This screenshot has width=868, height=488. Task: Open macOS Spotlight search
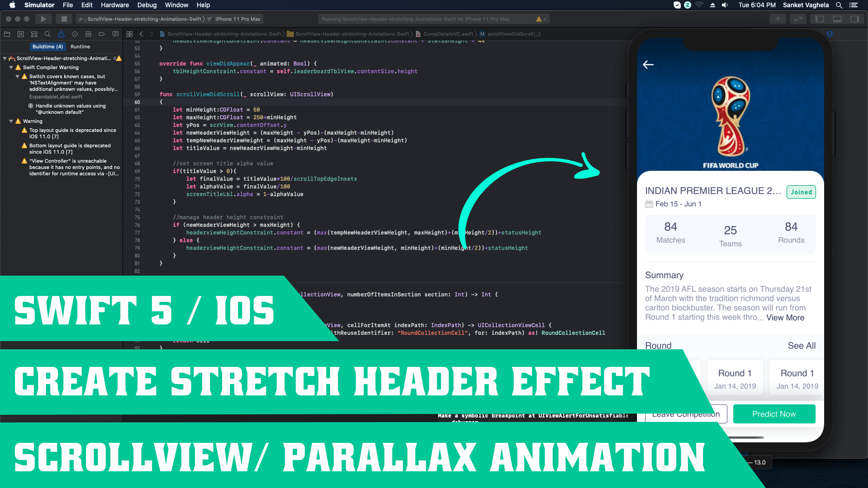[839, 5]
